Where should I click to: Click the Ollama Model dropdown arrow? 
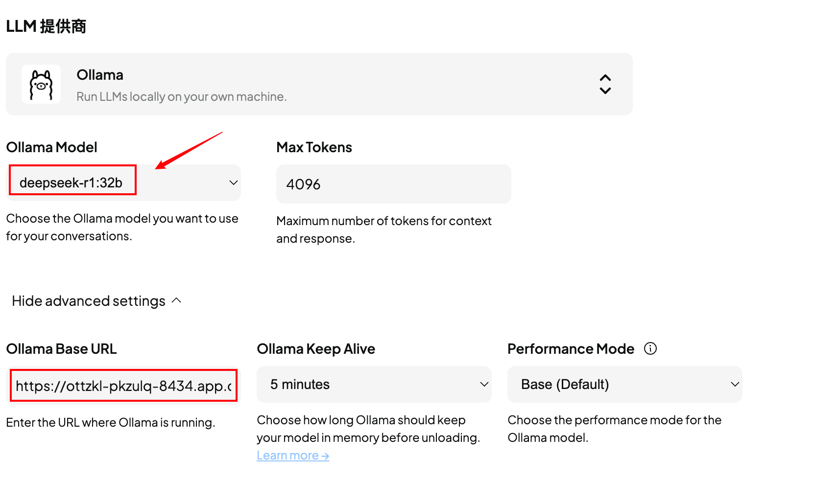[233, 183]
